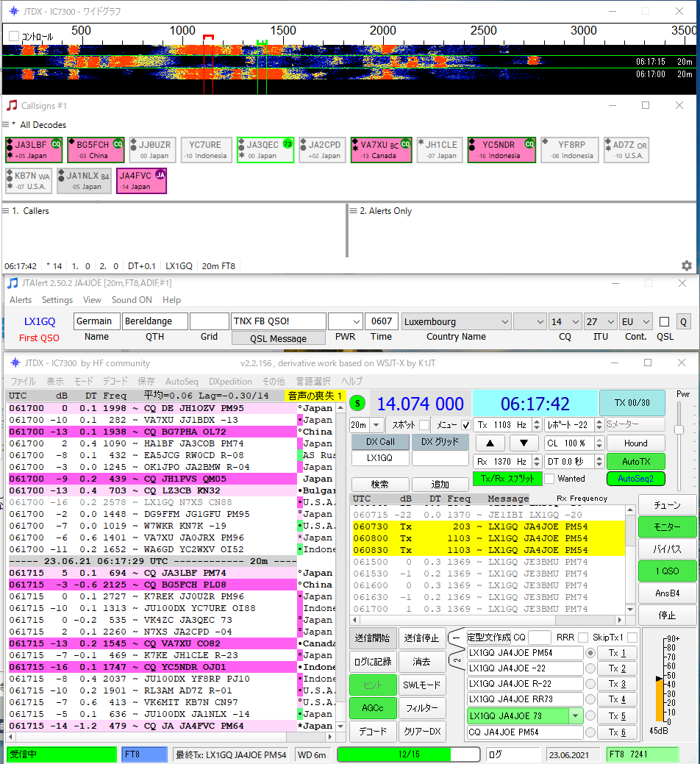Expand the LX1GQ JA4JOE 73 message dropdown
The image size is (700, 764).
tap(576, 715)
